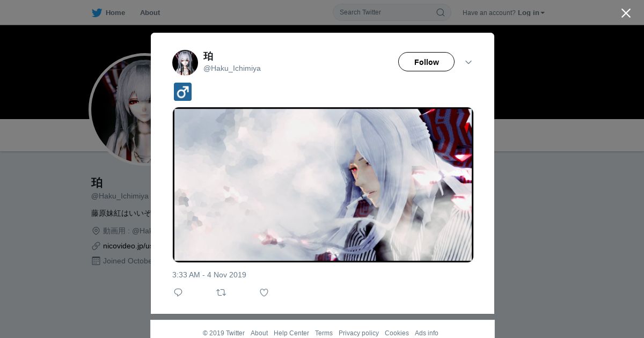Like the tweet with heart icon
This screenshot has height=338, width=644.
[264, 292]
